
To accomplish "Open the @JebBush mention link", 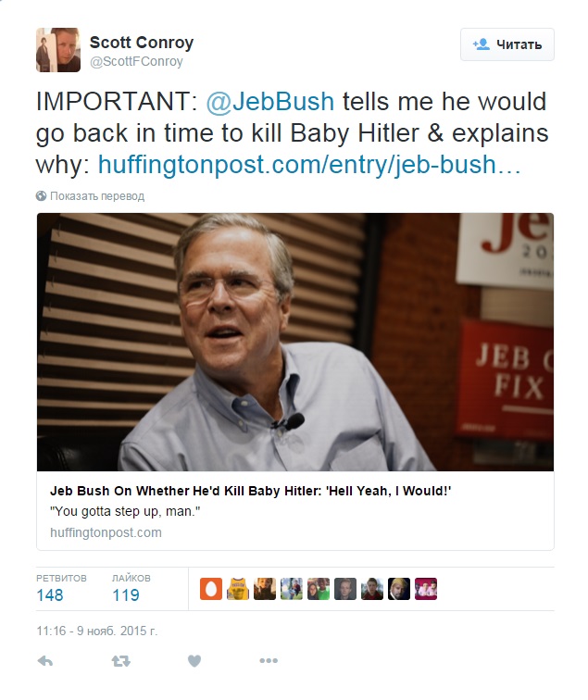I will (269, 101).
